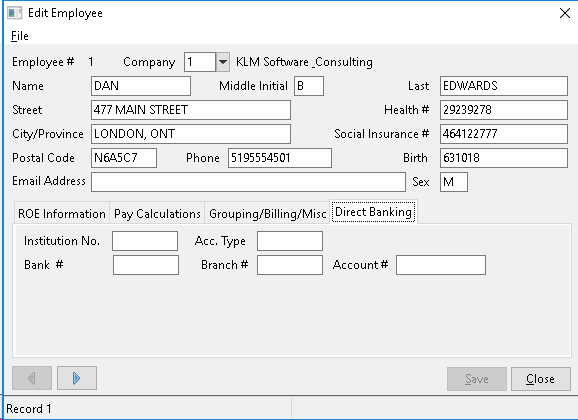
Task: Click the previous record arrow button
Action: point(32,378)
